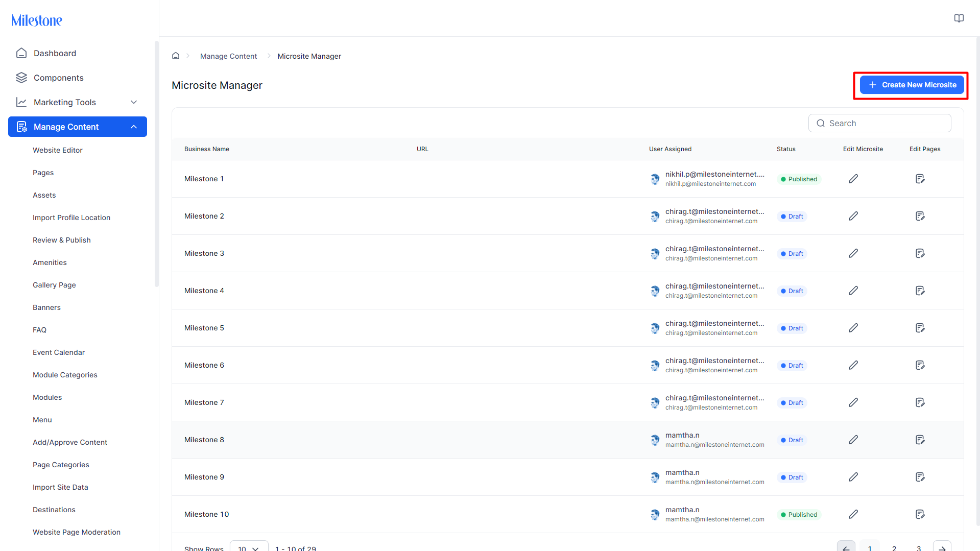
Task: Open Edit Pages icon for Milestone 1
Action: pos(920,179)
